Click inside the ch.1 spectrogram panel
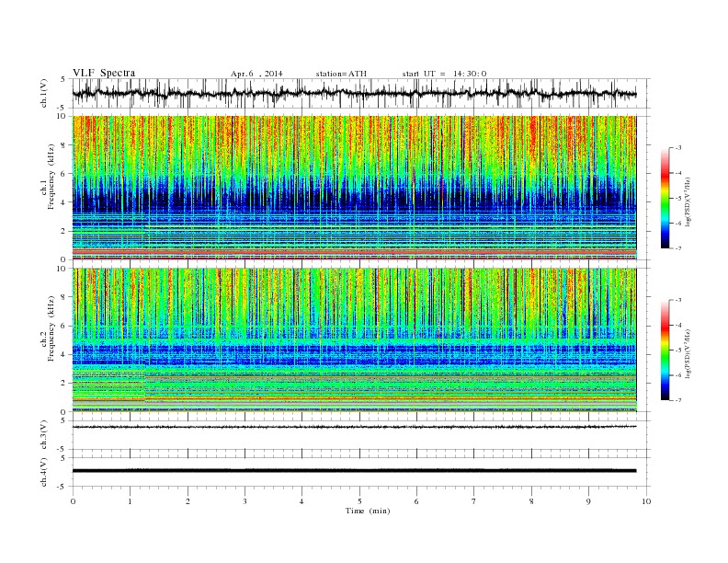The image size is (728, 563). coord(354,188)
